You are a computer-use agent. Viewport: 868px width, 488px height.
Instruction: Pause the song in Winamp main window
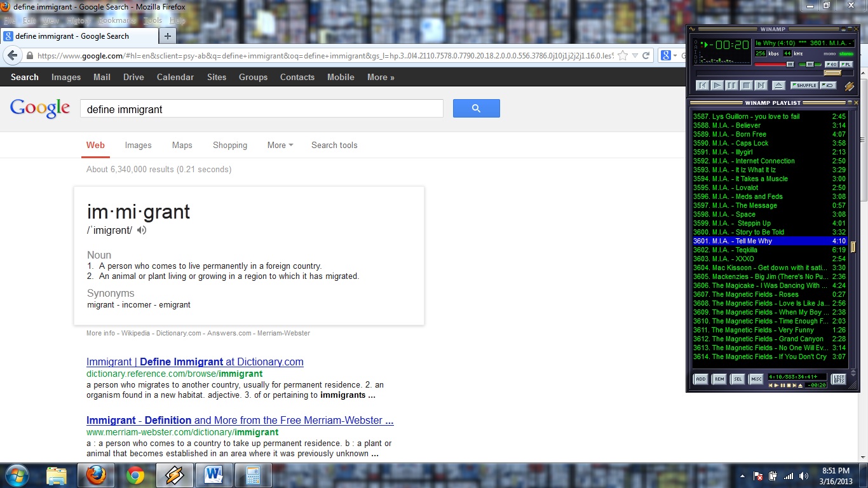point(731,85)
